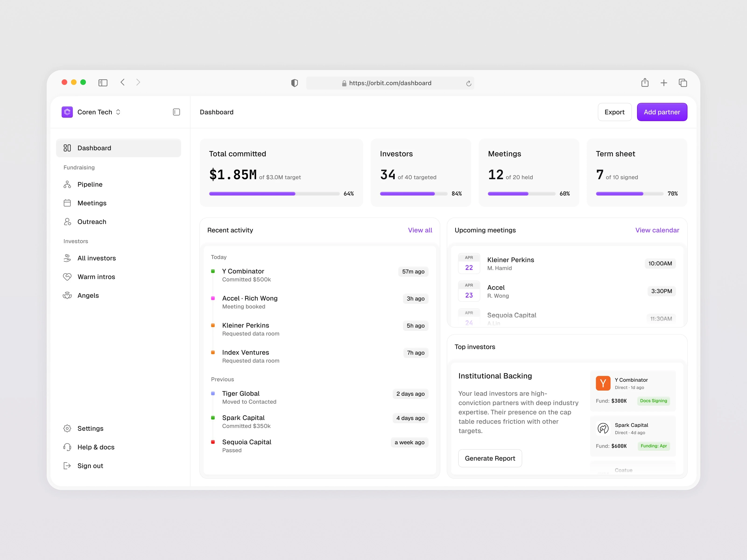Click the Sign out arrow icon
This screenshot has height=560, width=747.
67,466
